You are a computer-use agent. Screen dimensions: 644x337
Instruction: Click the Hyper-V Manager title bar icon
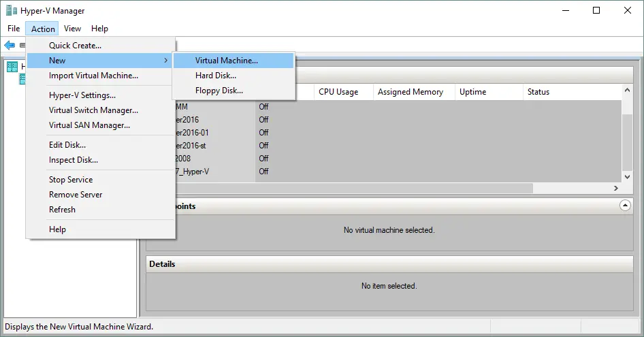11,11
